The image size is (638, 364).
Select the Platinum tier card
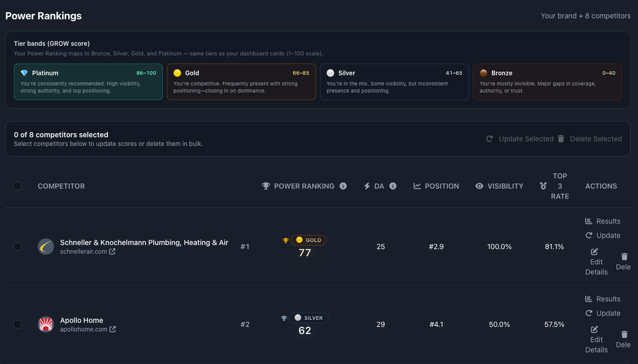88,82
